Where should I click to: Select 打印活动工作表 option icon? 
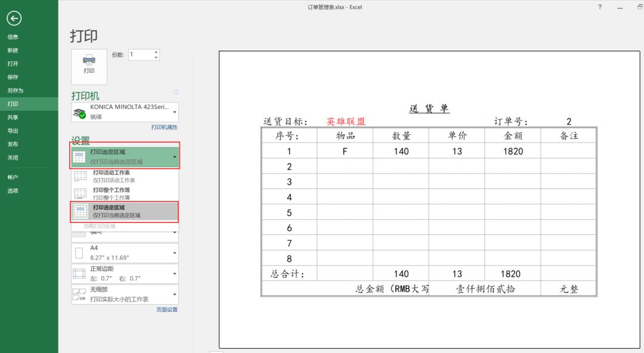coord(80,176)
